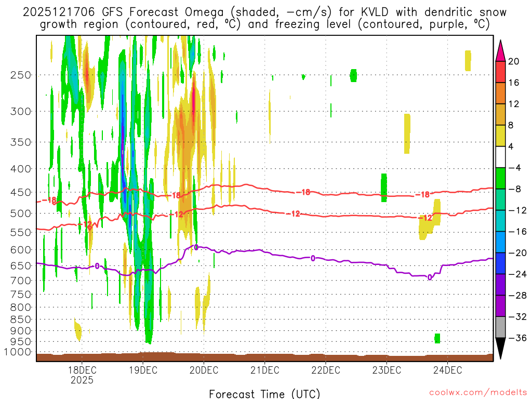Viewport: 532px width, 399px height.
Task: Click the purple 0 label before 22DEC
Action: tap(313, 259)
